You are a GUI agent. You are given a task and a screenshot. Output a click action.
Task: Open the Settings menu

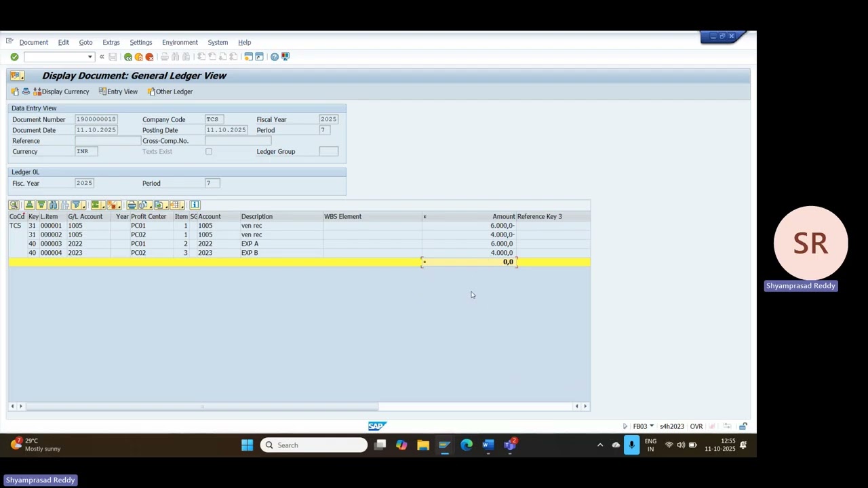pyautogui.click(x=140, y=42)
